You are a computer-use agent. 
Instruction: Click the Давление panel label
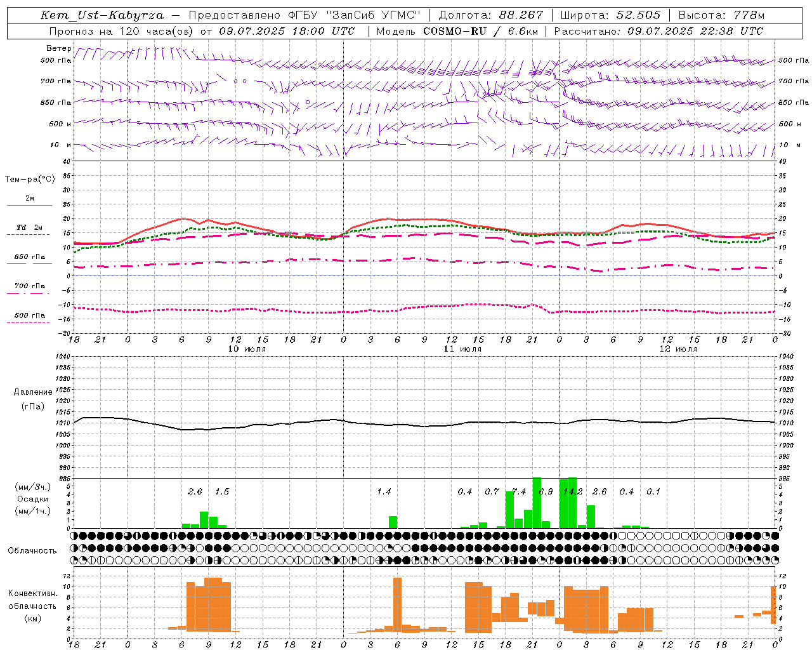33,392
